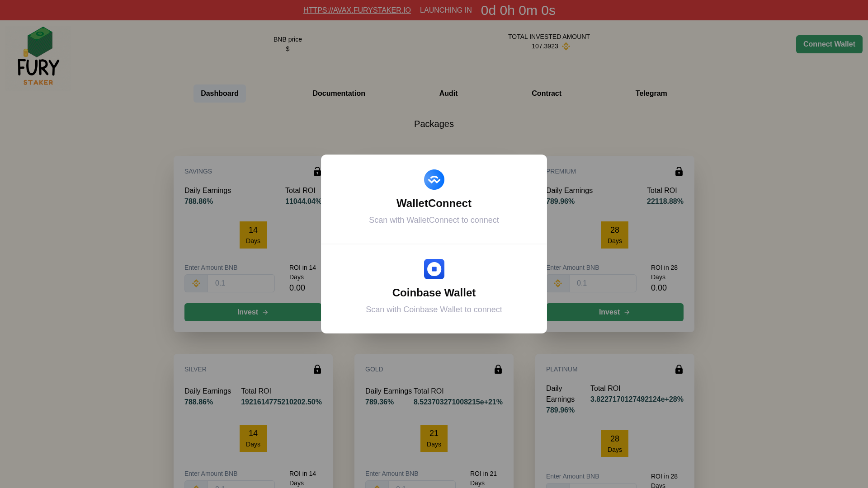868x488 pixels.
Task: Click BNB icon in Savings amount field
Action: point(196,283)
